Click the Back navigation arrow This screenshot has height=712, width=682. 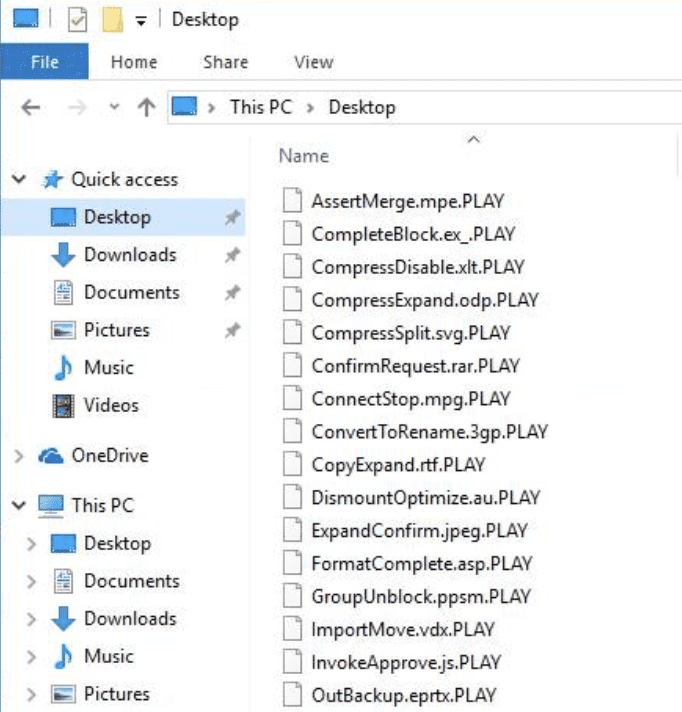30,108
